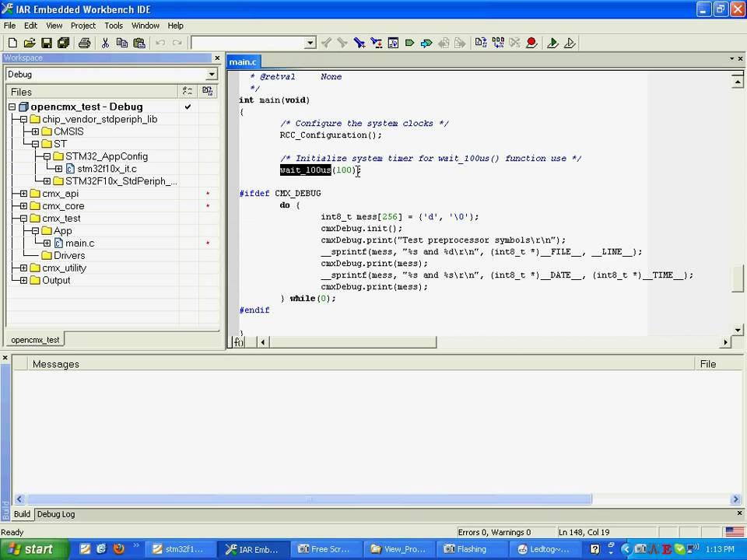Expand the Output folder
The image size is (747, 560).
(23, 281)
